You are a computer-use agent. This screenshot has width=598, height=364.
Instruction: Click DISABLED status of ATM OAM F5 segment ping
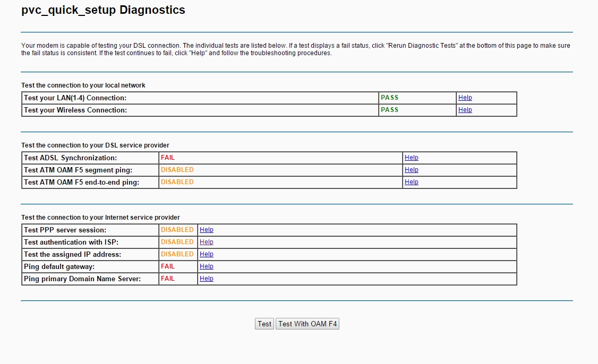click(177, 170)
